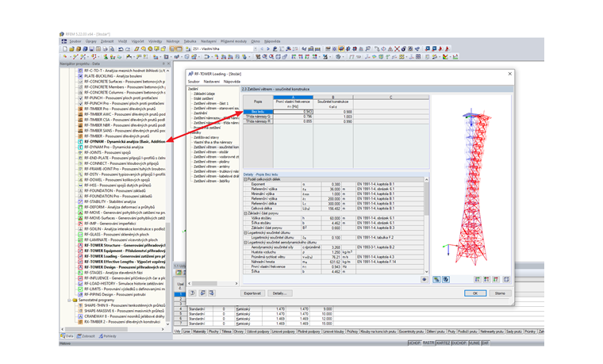This screenshot has height=364, width=603.
Task: Pin the Navigátor projektu panel
Action: (x=163, y=63)
